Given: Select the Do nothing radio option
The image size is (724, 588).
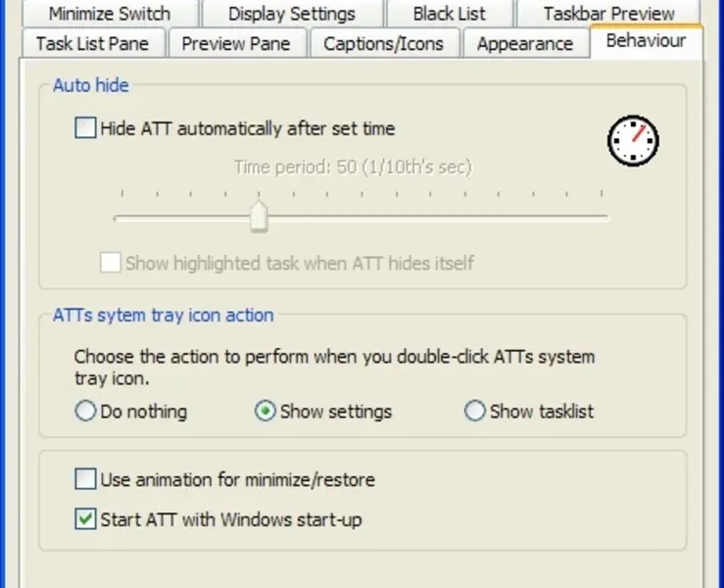Looking at the screenshot, I should 86,412.
